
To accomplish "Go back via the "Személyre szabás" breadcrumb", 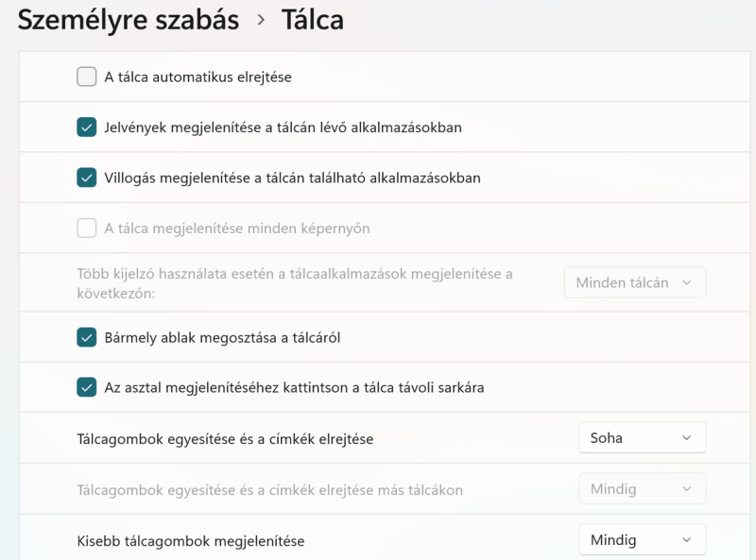I will tap(129, 20).
